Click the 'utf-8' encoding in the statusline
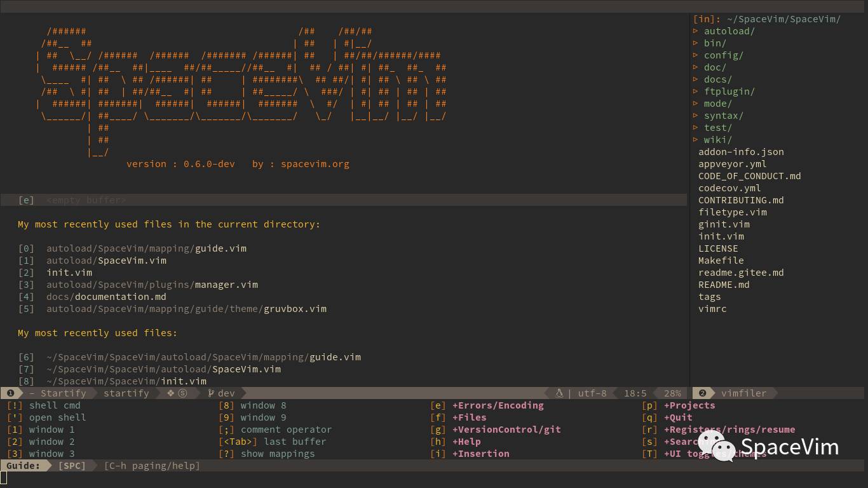 point(592,393)
